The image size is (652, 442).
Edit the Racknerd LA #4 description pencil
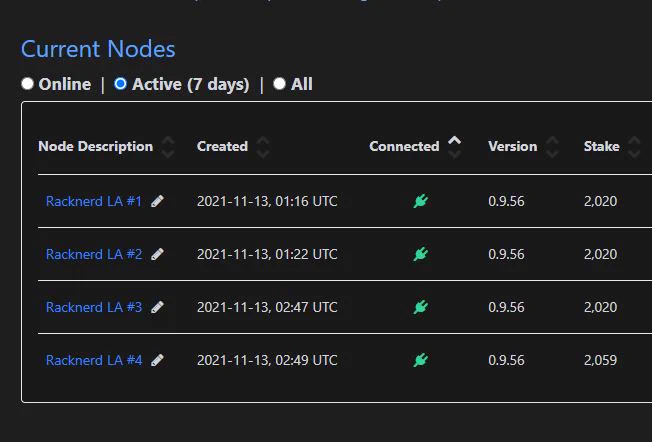[157, 360]
